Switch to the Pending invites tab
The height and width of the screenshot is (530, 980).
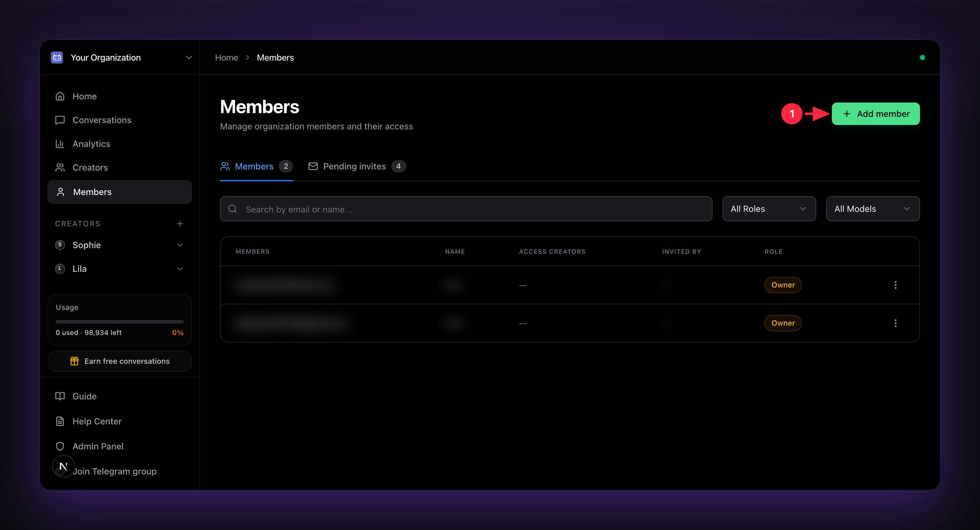point(357,166)
